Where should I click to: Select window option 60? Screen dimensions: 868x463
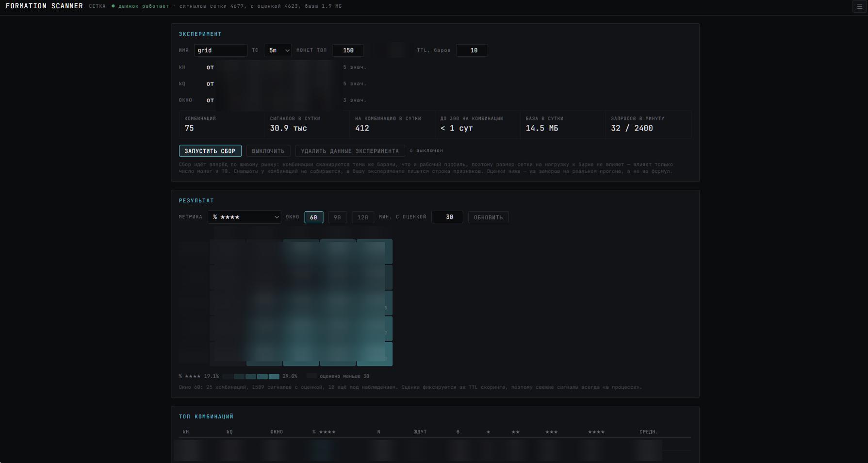point(313,217)
